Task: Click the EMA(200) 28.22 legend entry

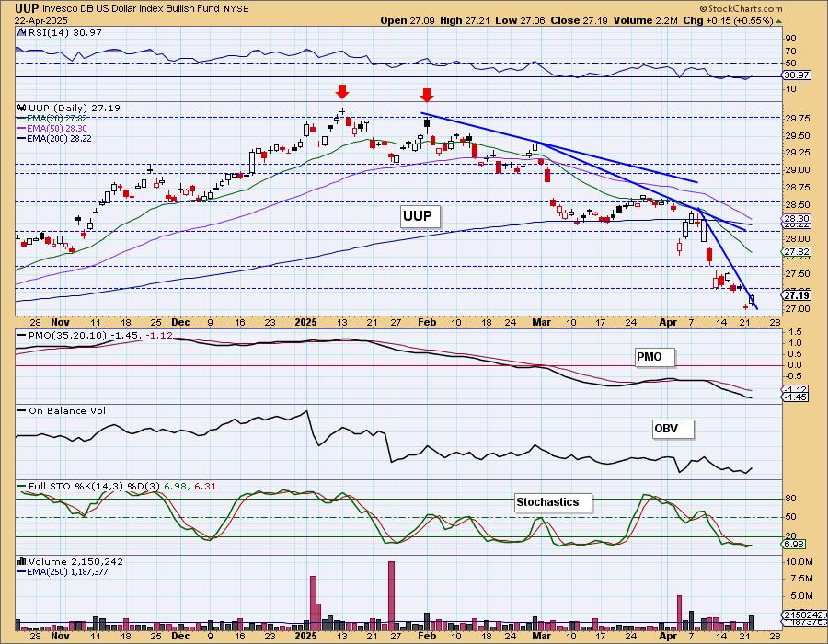Action: pyautogui.click(x=54, y=138)
